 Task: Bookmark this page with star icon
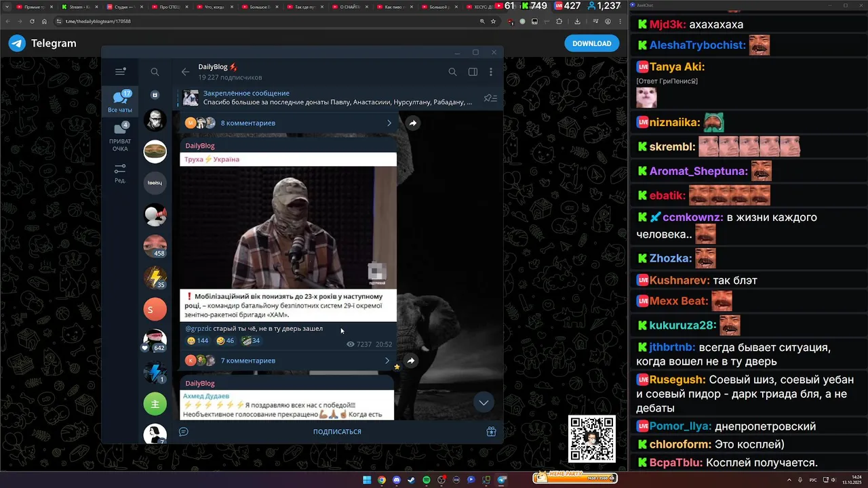coord(493,21)
